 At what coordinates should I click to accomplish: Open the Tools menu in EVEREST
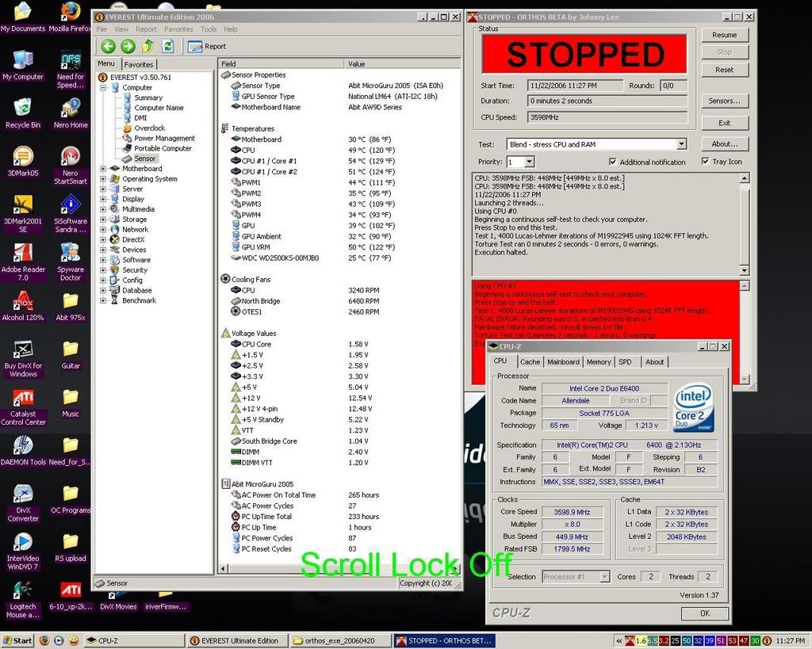click(x=209, y=29)
